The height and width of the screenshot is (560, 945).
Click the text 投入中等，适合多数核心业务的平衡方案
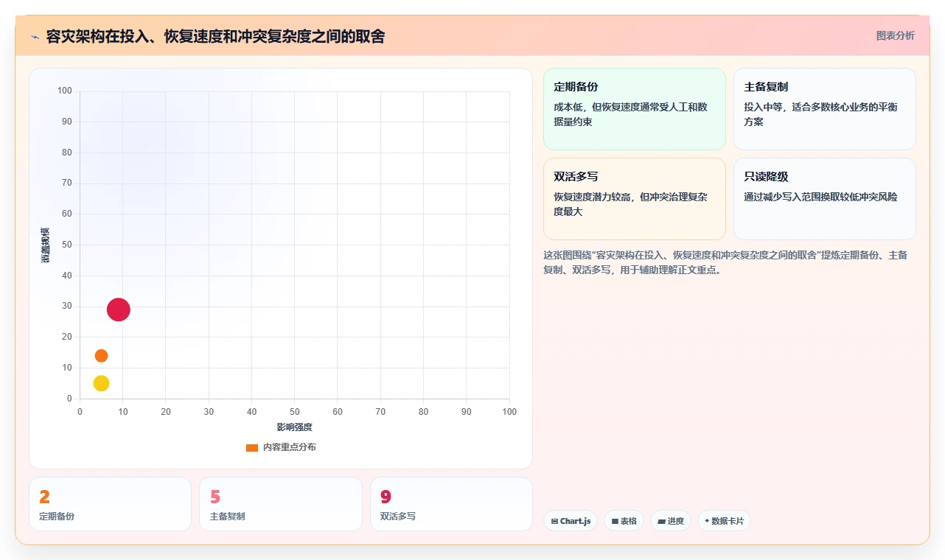(x=820, y=114)
